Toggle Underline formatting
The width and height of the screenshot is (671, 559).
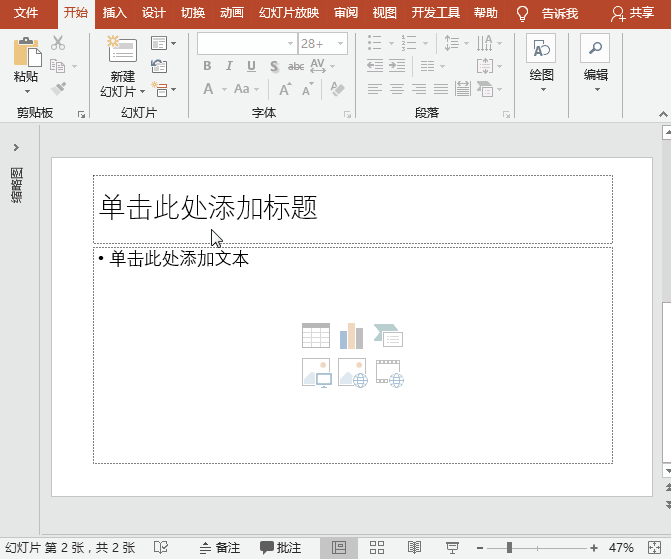point(252,66)
